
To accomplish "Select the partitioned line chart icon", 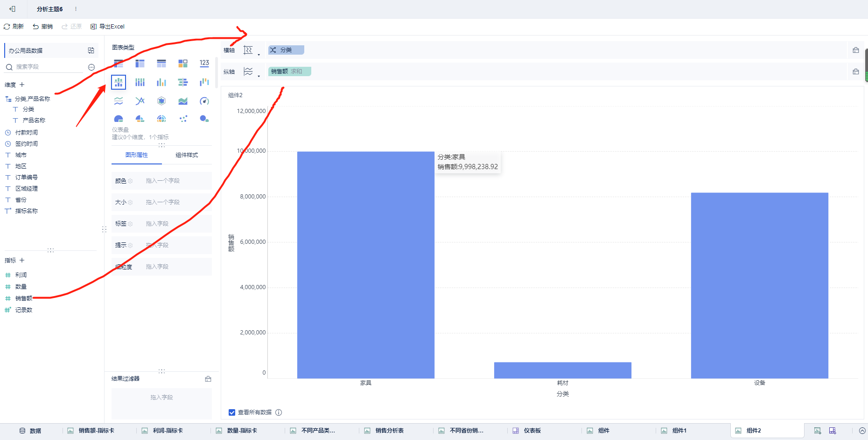I will point(119,101).
